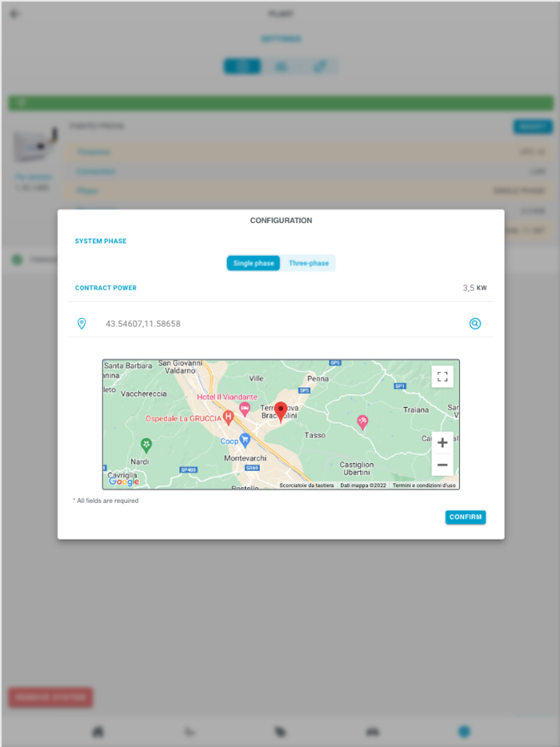
Task: Zoom in on the map with the plus button
Action: (442, 442)
